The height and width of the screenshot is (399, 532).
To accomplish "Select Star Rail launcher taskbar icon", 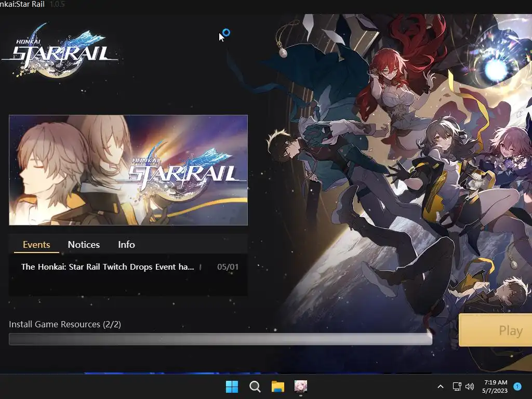I will (301, 386).
